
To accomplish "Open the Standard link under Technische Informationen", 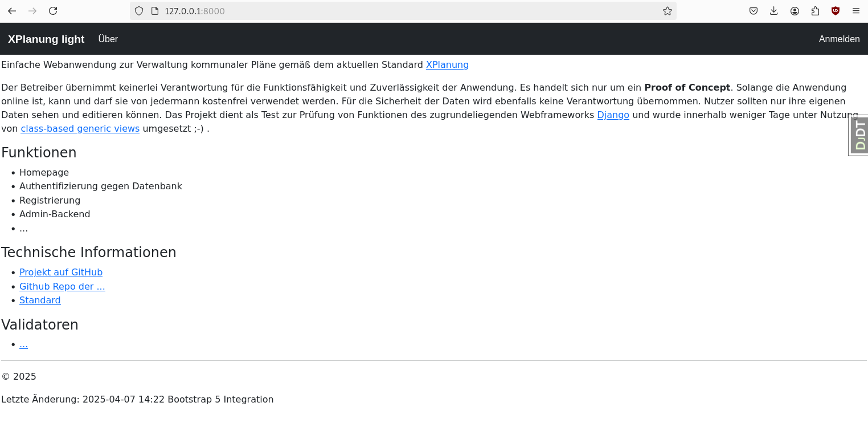I will click(40, 300).
